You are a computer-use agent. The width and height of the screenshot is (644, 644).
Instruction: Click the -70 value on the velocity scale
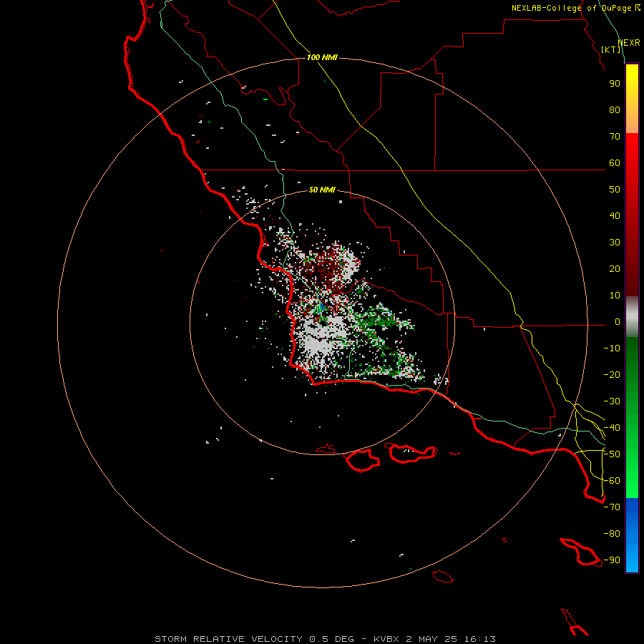612,507
